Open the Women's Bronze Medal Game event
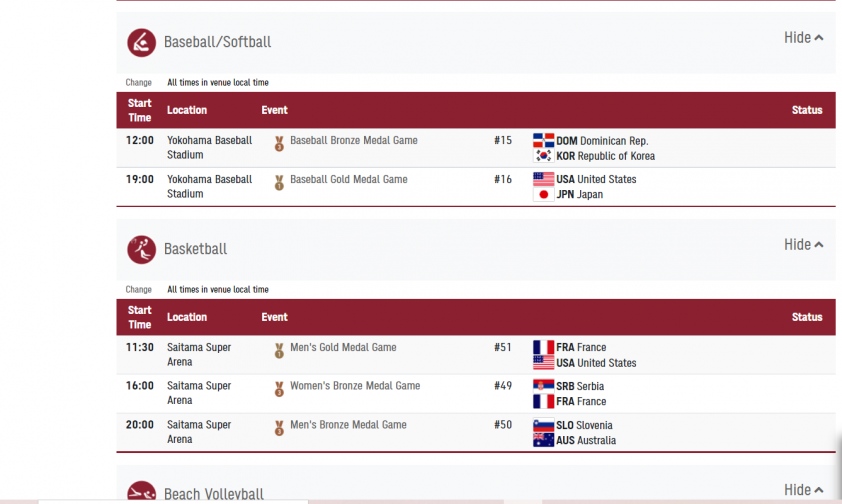Viewport: 842px width, 504px height. coord(355,386)
